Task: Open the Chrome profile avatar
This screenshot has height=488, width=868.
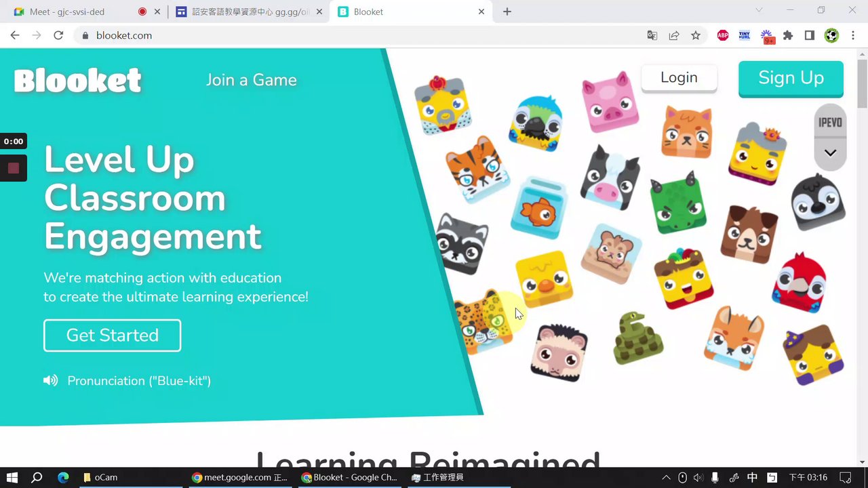Action: click(x=831, y=35)
